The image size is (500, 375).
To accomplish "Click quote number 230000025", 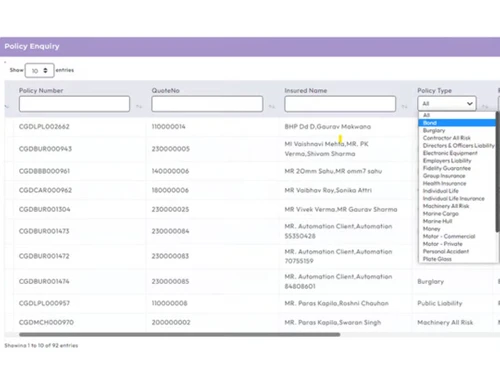I will pyautogui.click(x=170, y=209).
